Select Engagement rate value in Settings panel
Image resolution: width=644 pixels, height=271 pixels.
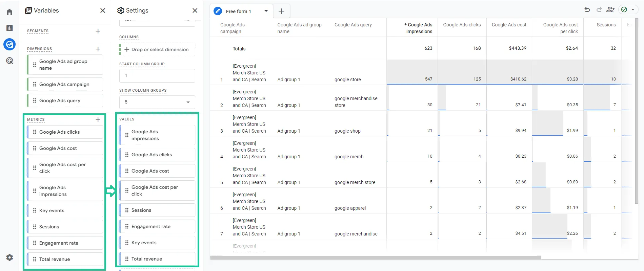157,226
